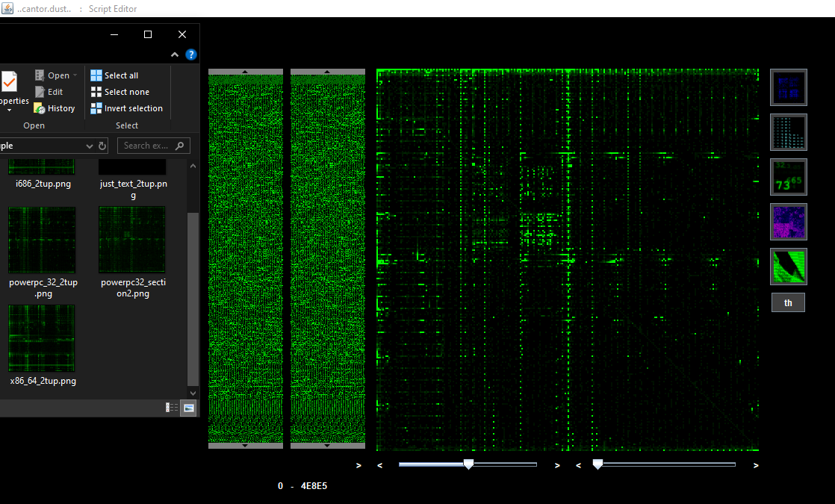Choose the green numbers visualization icon
The image size is (835, 504).
pyautogui.click(x=788, y=177)
